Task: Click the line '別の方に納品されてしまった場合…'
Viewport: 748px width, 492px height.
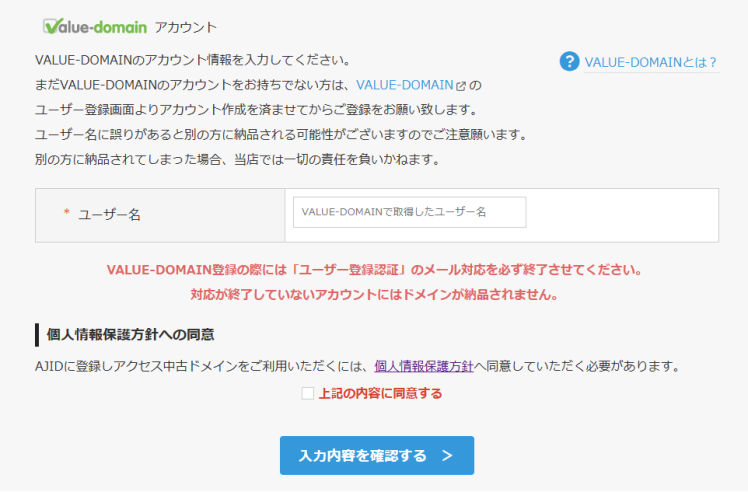Action: (x=238, y=159)
